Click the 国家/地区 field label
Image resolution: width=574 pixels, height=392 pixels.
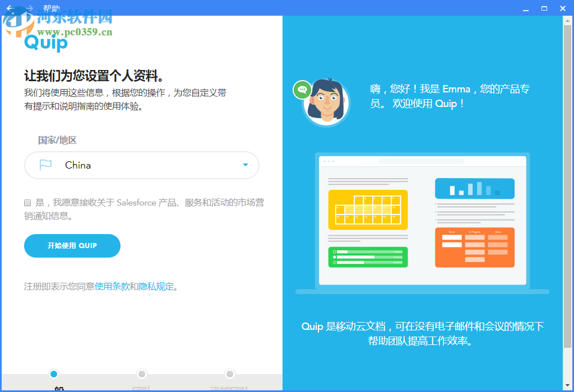pos(58,140)
